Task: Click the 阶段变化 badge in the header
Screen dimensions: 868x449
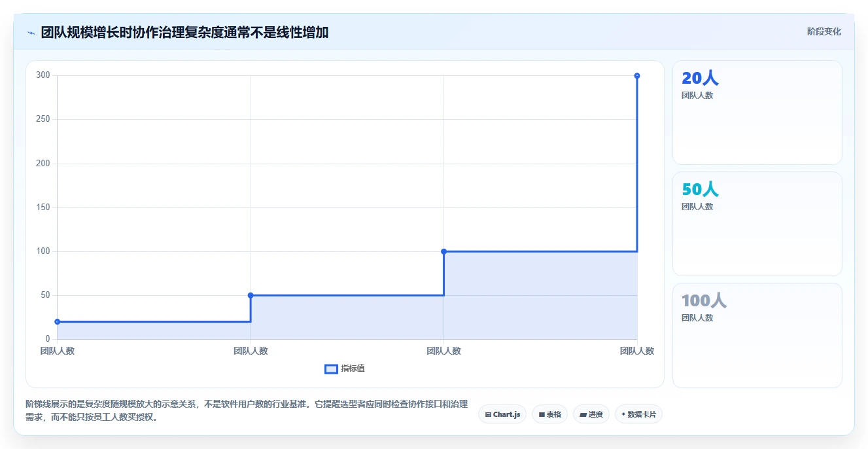Action: pos(824,31)
